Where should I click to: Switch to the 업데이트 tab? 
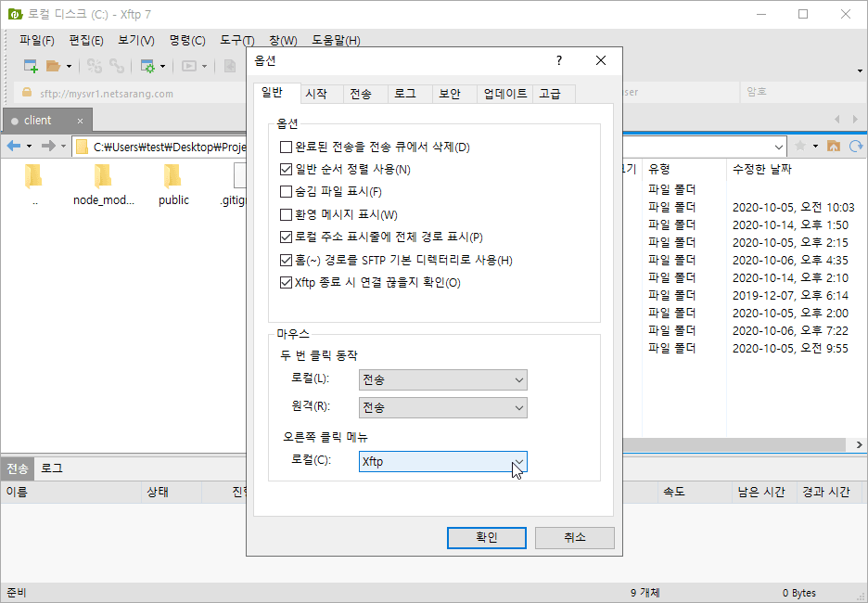pos(504,94)
